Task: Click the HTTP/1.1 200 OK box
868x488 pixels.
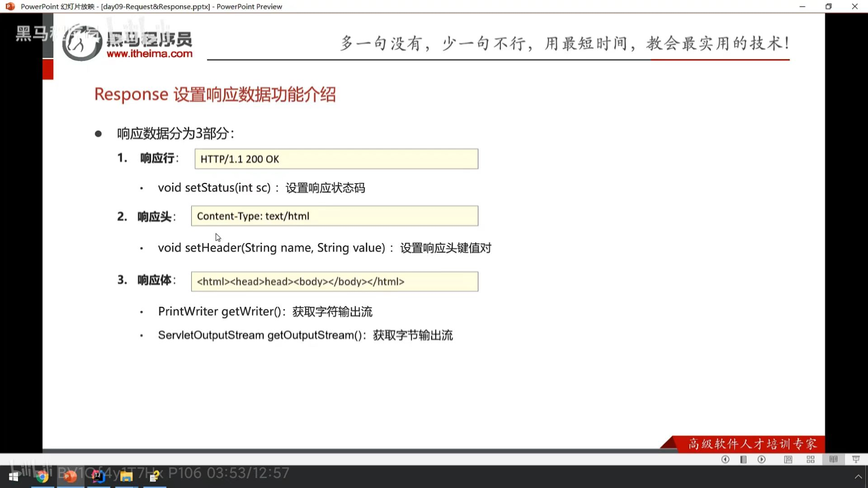Action: pos(336,159)
